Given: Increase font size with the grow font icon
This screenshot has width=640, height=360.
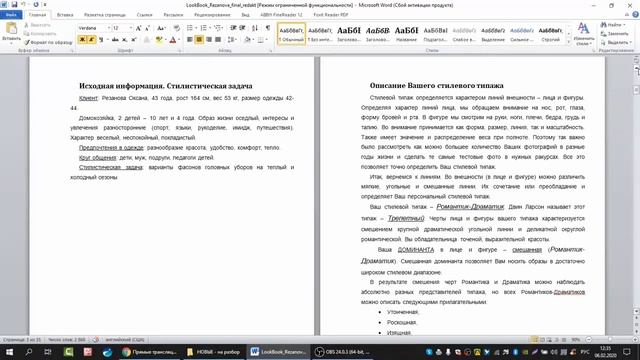Looking at the screenshot, I should tap(138, 28).
